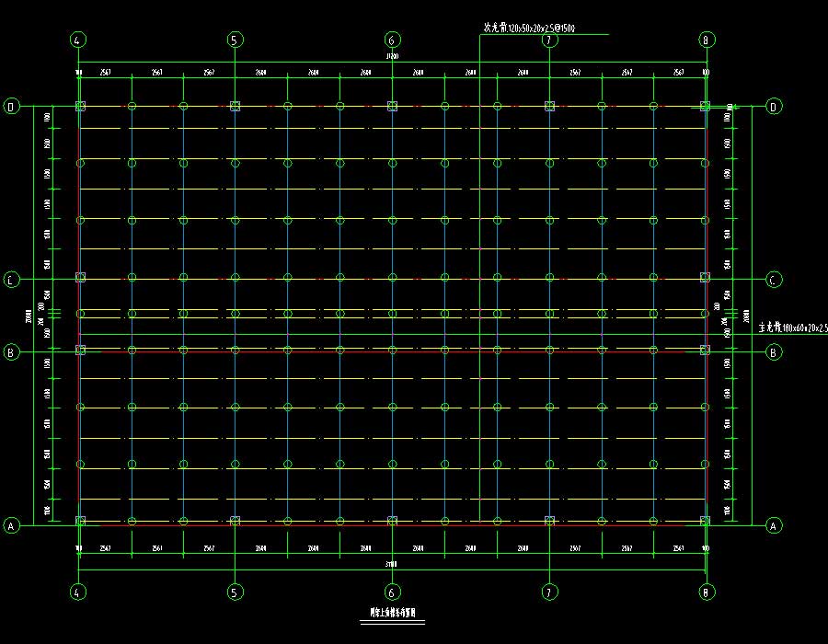This screenshot has height=644, width=828.
Task: Click bottom axis bubble 7
Action: pos(549,592)
